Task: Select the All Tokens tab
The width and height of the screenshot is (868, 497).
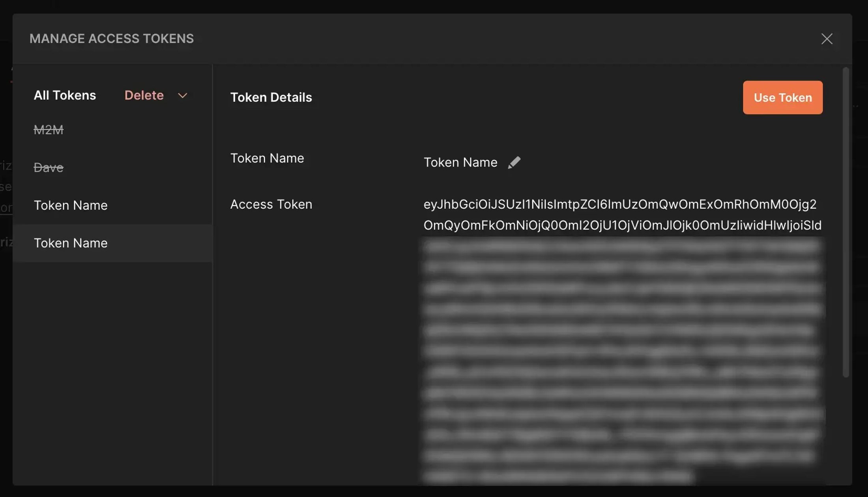Action: point(64,95)
